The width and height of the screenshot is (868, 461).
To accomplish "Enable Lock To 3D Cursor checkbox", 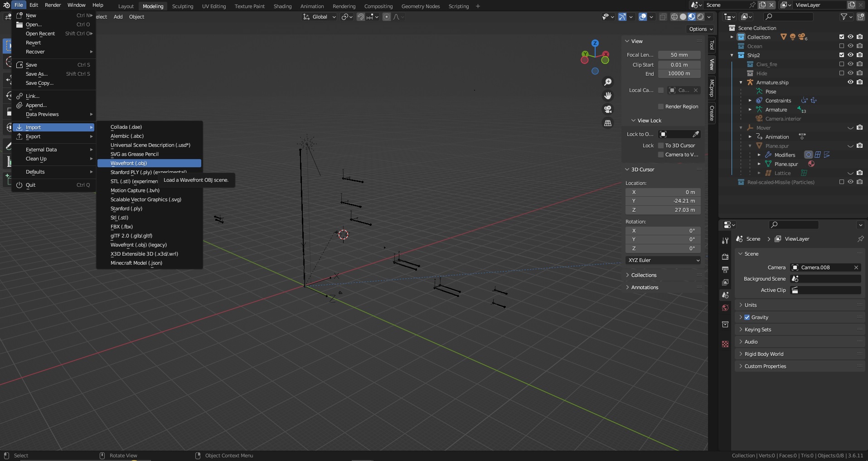I will point(661,146).
